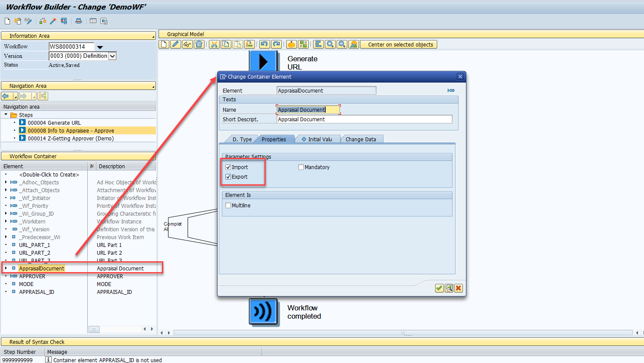Open back navigation history dropdown arrow
The image size is (644, 363).
16,96
